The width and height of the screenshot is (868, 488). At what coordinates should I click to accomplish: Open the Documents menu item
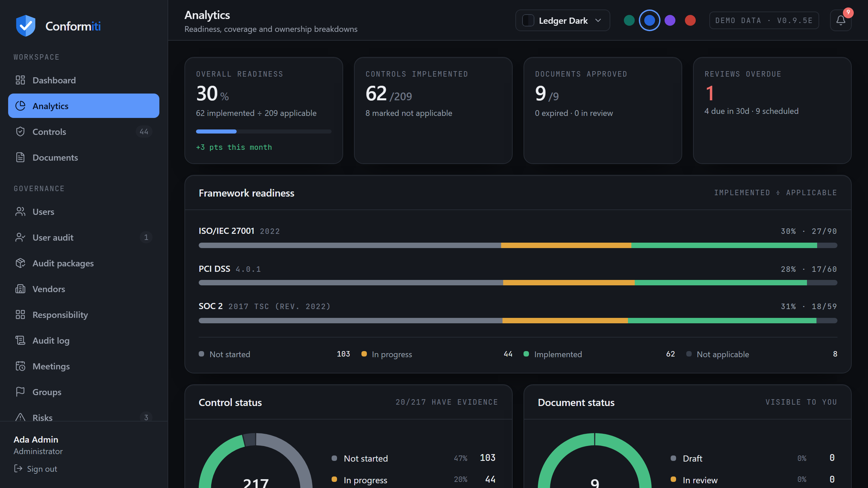click(84, 157)
